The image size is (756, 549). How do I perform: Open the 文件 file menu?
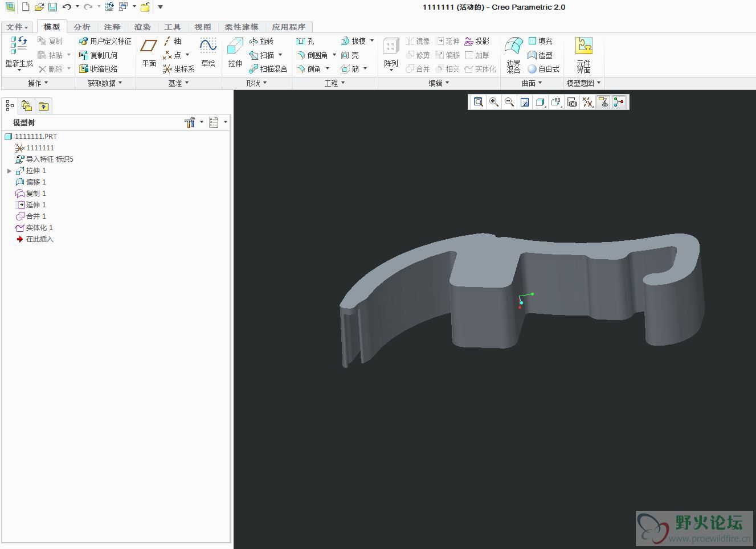pyautogui.click(x=17, y=27)
